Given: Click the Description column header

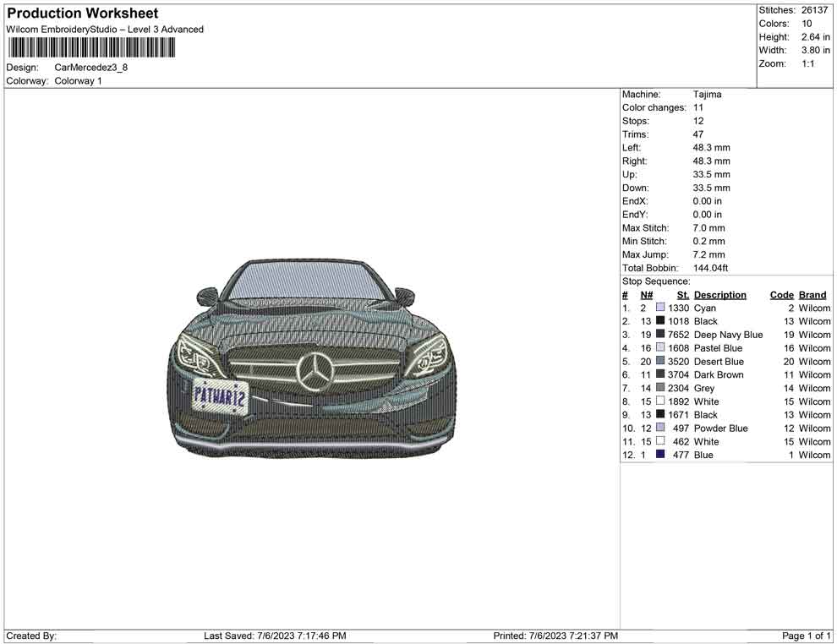Looking at the screenshot, I should [719, 295].
